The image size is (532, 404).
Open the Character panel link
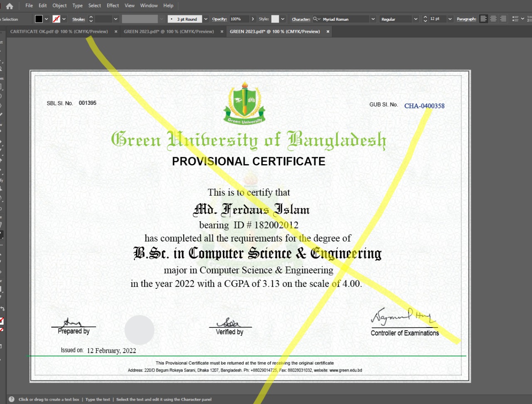pyautogui.click(x=301, y=19)
